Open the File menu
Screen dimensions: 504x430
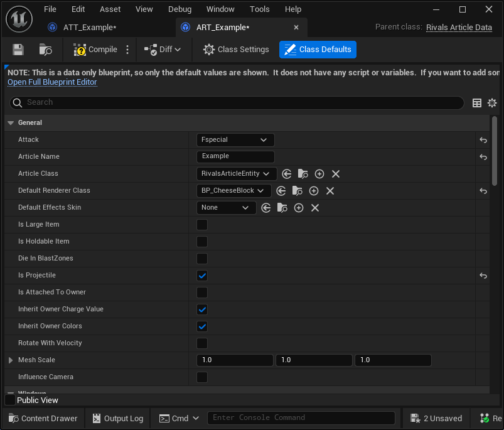coord(50,9)
